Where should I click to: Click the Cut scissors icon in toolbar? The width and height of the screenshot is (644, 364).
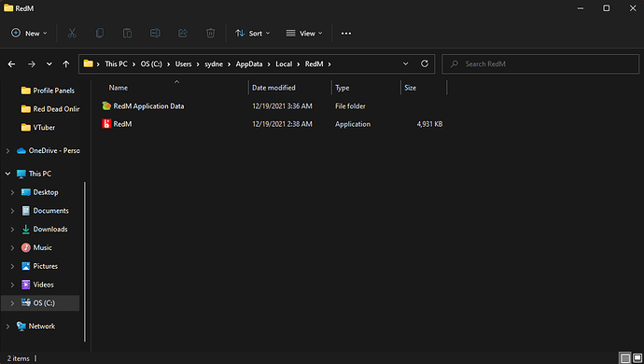(x=72, y=34)
